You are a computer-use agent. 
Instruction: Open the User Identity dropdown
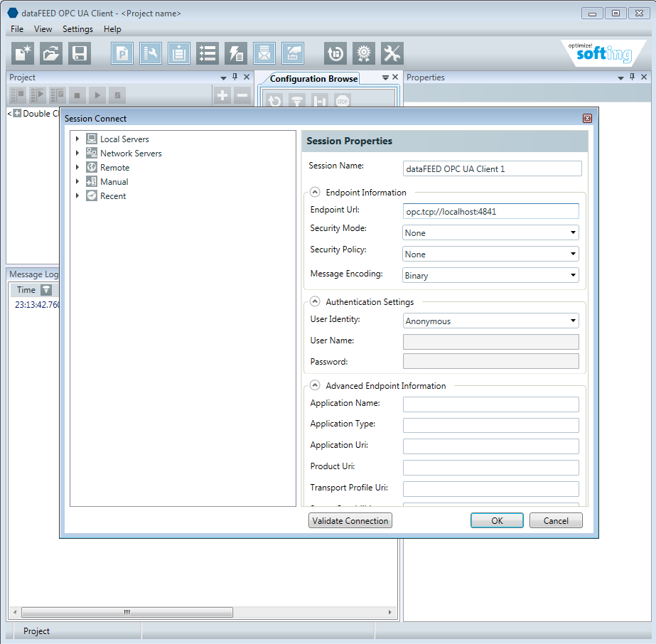[490, 321]
